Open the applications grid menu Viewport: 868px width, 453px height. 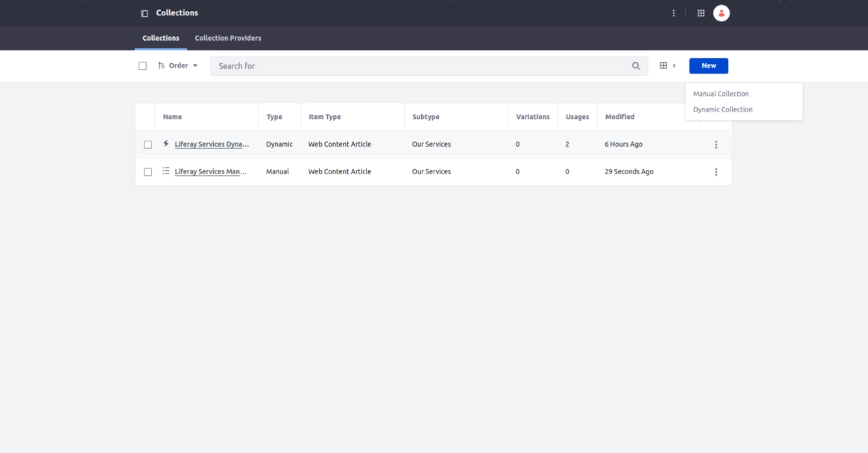(701, 13)
